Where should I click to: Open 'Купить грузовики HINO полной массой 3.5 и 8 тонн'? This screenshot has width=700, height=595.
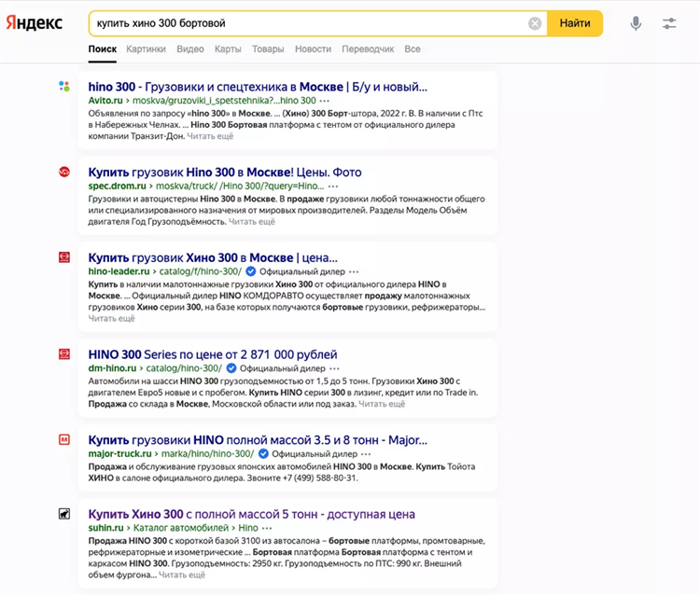click(258, 440)
